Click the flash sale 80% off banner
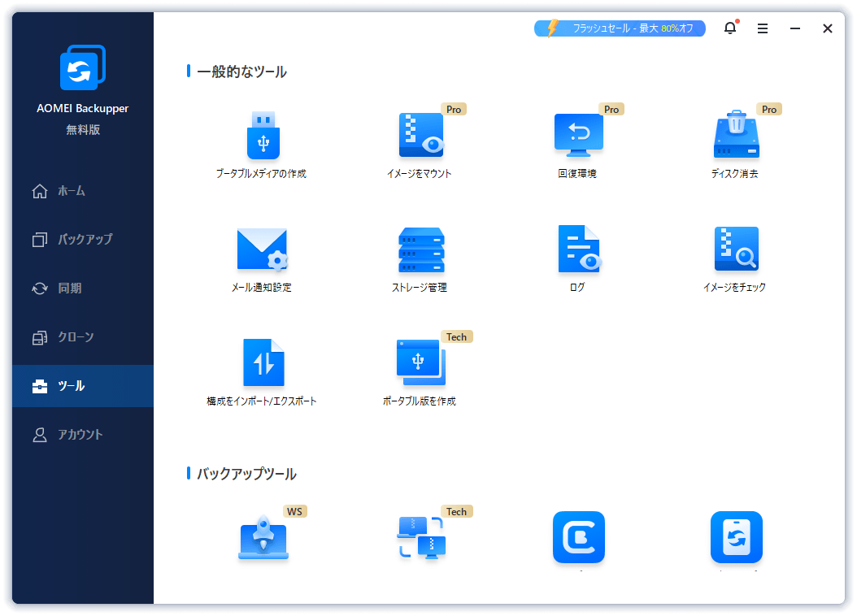This screenshot has height=616, width=857. tap(620, 28)
